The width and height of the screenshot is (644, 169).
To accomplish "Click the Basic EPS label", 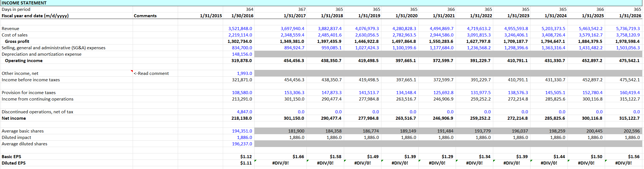I will 11,156.
